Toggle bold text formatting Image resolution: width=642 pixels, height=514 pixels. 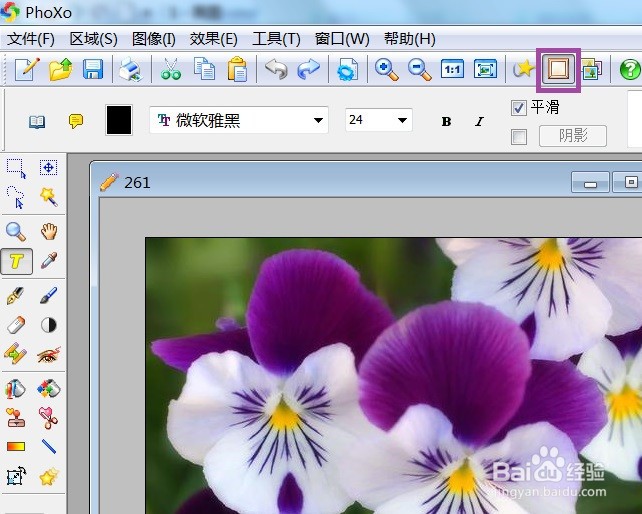tap(446, 122)
